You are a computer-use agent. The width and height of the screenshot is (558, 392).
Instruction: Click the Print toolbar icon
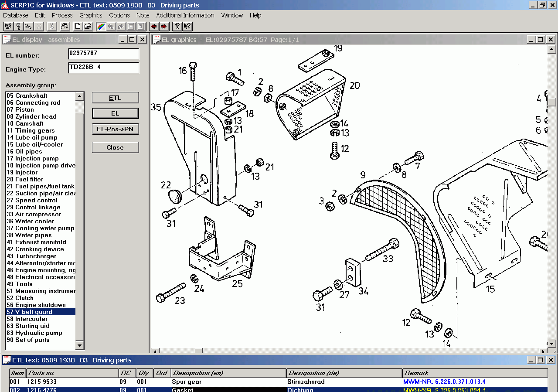(x=64, y=26)
